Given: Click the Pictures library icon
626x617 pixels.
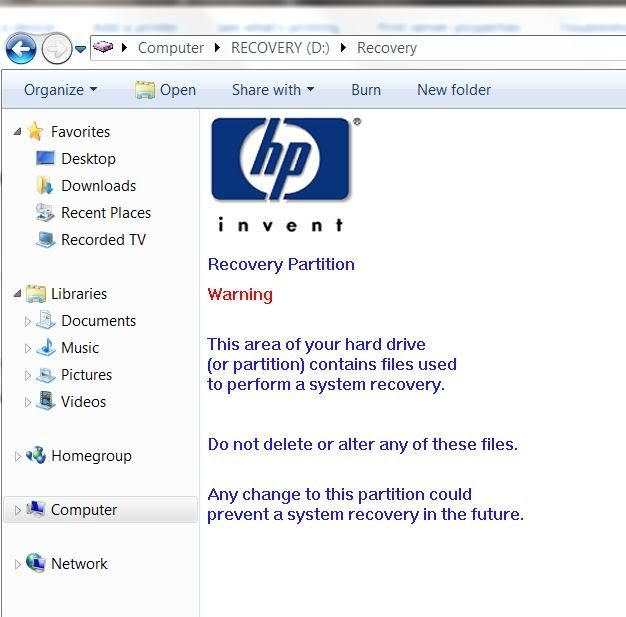Looking at the screenshot, I should coord(46,375).
